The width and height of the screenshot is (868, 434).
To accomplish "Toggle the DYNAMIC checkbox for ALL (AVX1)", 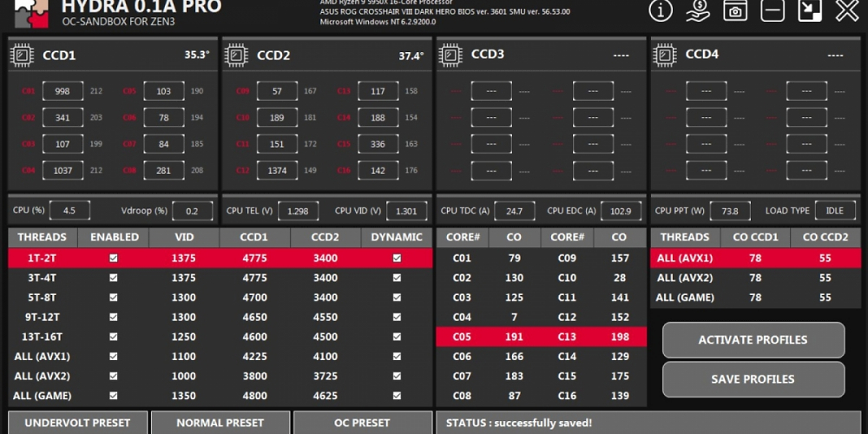I will (x=397, y=357).
